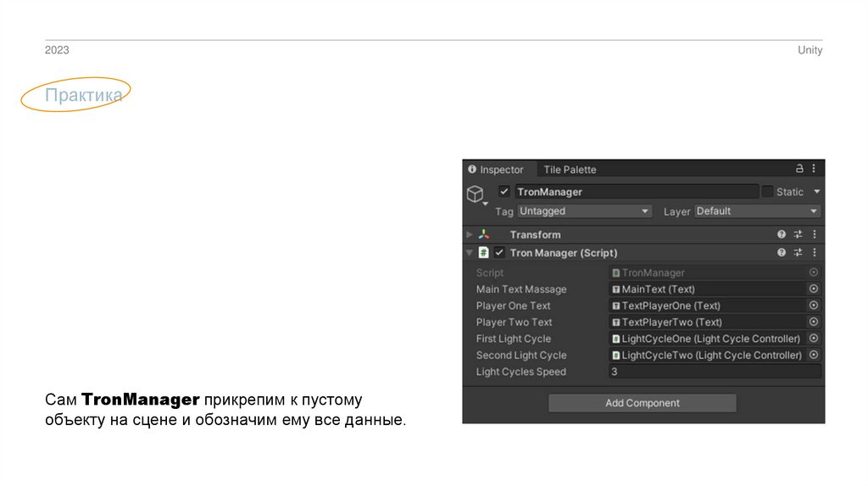
Task: Open object picker for First Light Cycle
Action: point(813,339)
